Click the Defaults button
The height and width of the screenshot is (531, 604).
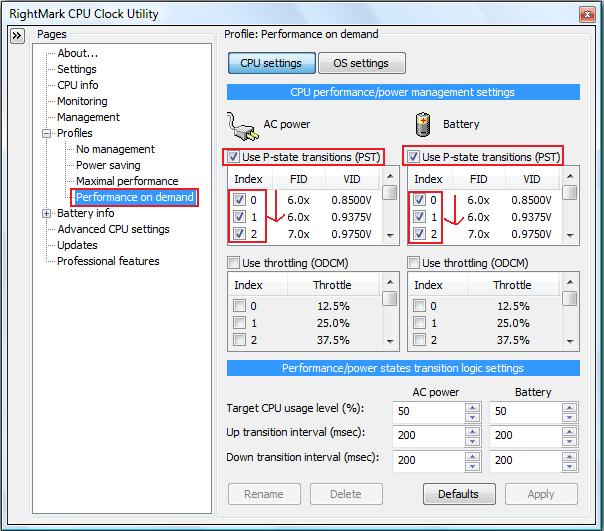pos(459,494)
